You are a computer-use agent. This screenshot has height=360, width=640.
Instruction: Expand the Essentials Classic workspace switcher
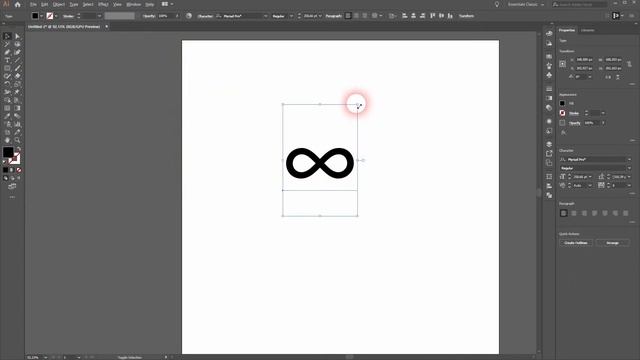526,4
